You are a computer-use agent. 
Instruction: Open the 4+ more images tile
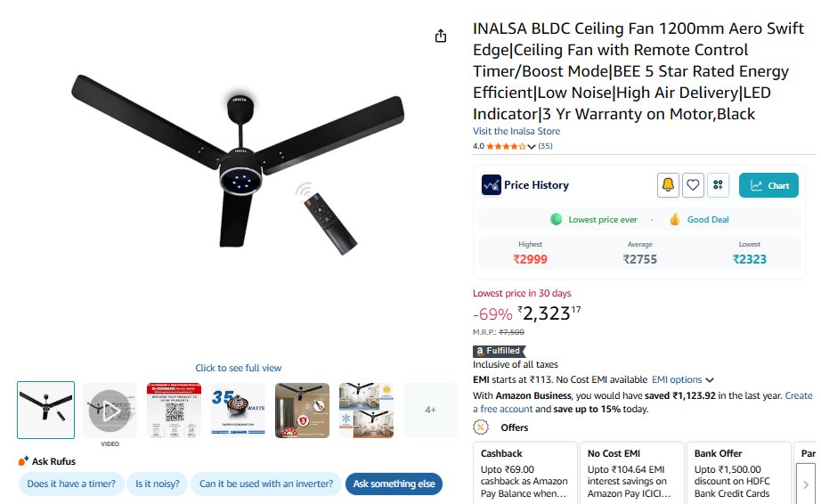pyautogui.click(x=430, y=411)
